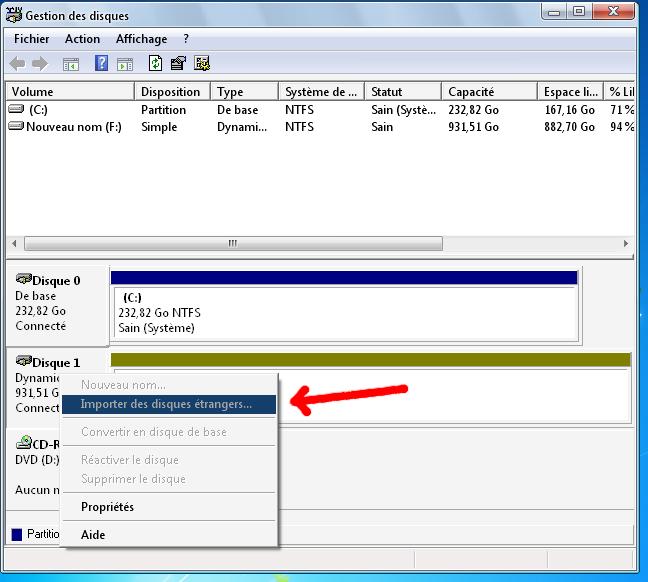
Task: Sort by the Espace li... column header
Action: pos(570,91)
